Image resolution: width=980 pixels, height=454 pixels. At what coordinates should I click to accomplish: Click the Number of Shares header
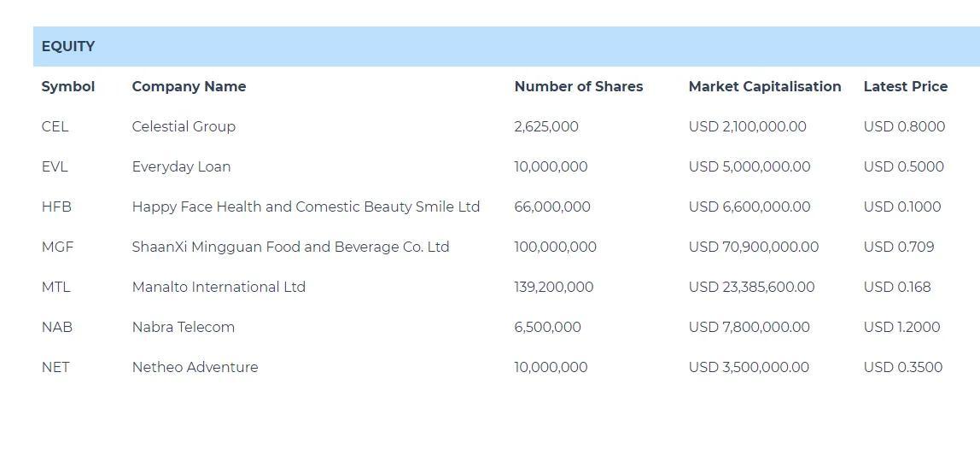tap(578, 86)
